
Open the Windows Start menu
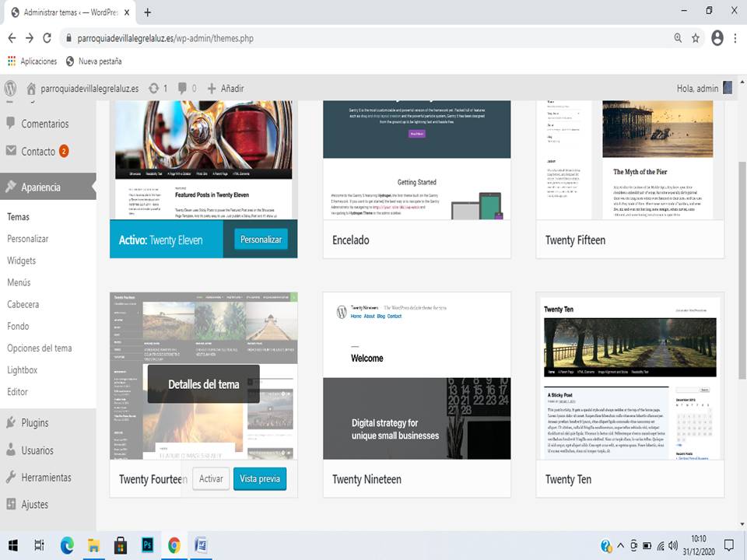pyautogui.click(x=13, y=545)
